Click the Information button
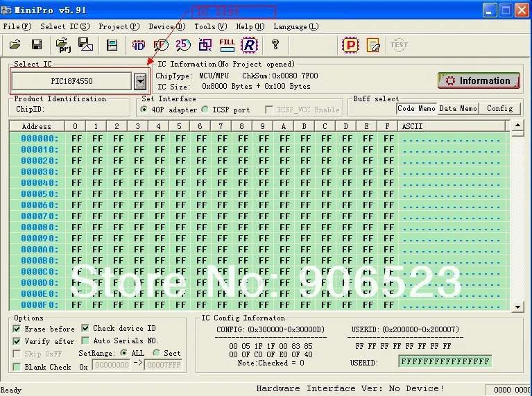532x396 pixels. click(x=479, y=80)
